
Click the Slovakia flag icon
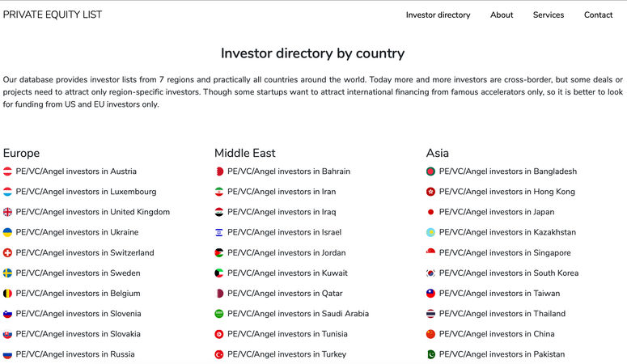pyautogui.click(x=7, y=334)
